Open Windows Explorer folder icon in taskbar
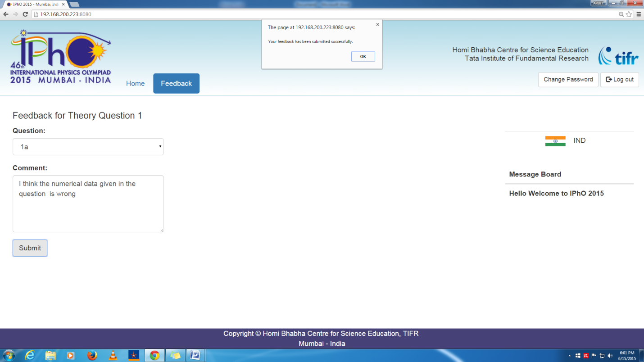Viewport: 644px width, 362px height. [50, 355]
